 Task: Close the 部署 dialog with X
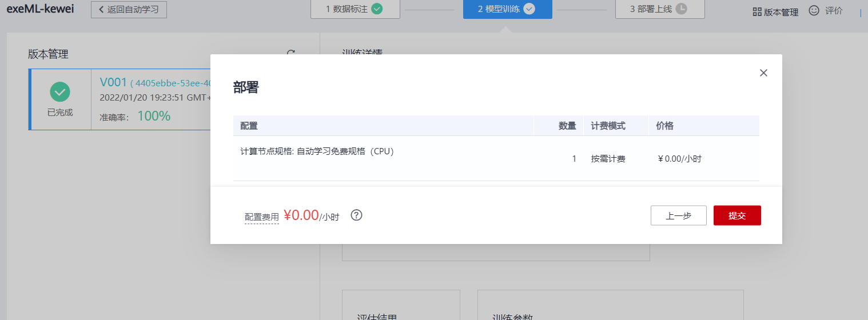point(763,73)
